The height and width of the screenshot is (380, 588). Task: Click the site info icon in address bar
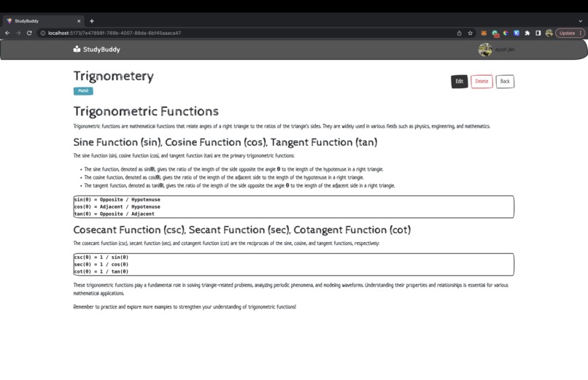[x=43, y=33]
